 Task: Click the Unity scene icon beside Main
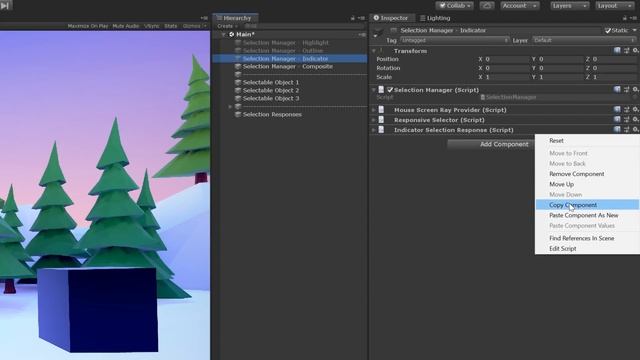pyautogui.click(x=231, y=35)
